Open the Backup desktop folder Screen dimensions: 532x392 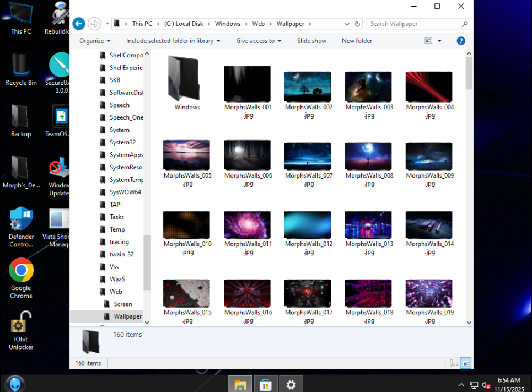[x=21, y=121]
